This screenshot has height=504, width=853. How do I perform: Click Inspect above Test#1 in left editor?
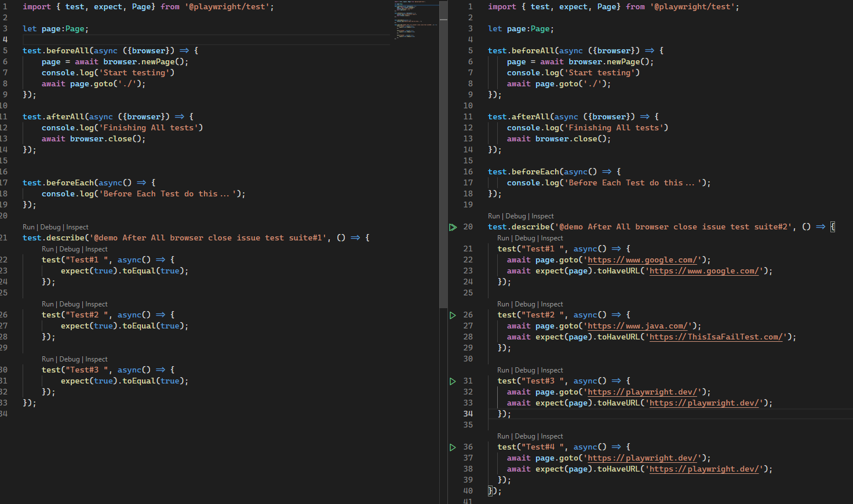[96, 249]
